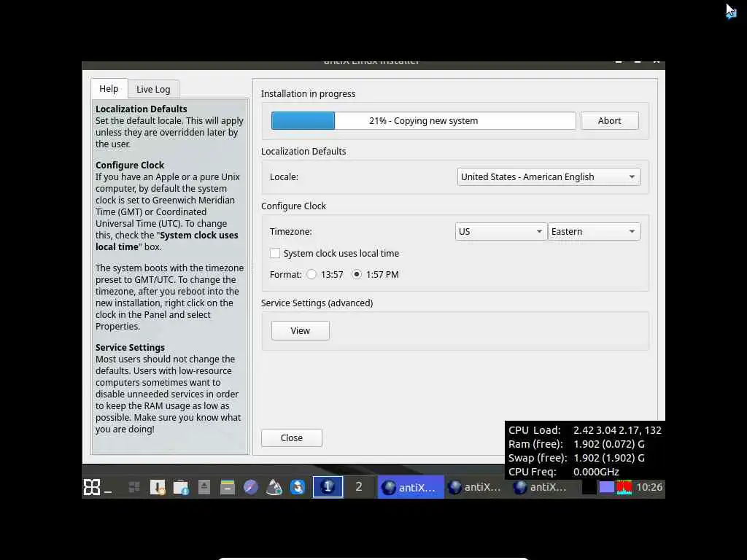Viewport: 747px width, 560px height.
Task: Click the Service Settings (advanced) label
Action: click(x=317, y=303)
